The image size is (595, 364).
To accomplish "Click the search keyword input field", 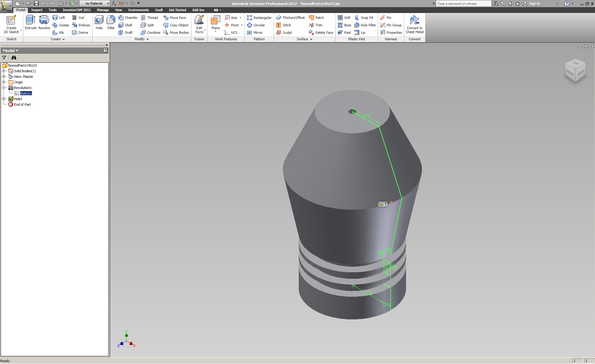I will 463,3.
